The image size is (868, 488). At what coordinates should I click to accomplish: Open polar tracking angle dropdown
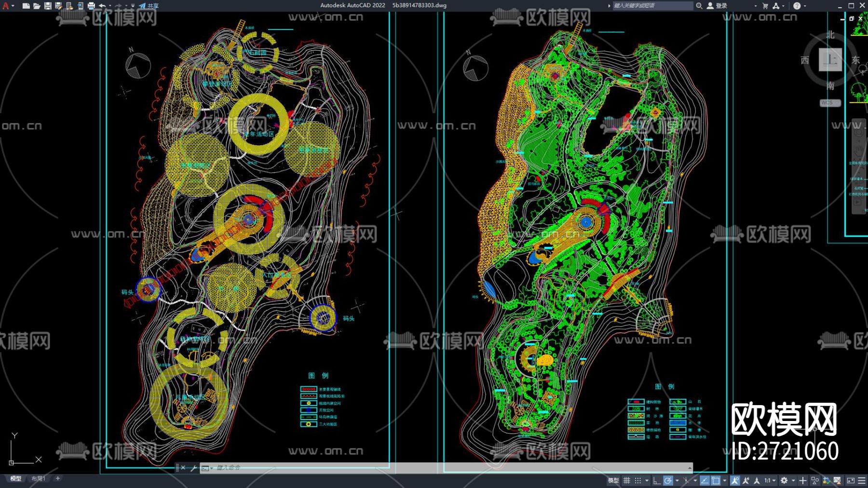click(677, 481)
